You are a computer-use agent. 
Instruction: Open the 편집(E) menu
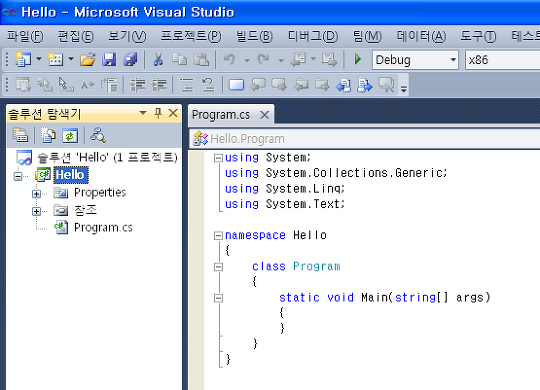[76, 36]
